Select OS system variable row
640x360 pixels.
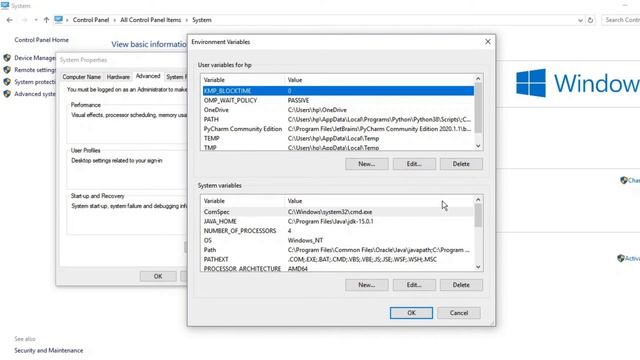click(338, 240)
